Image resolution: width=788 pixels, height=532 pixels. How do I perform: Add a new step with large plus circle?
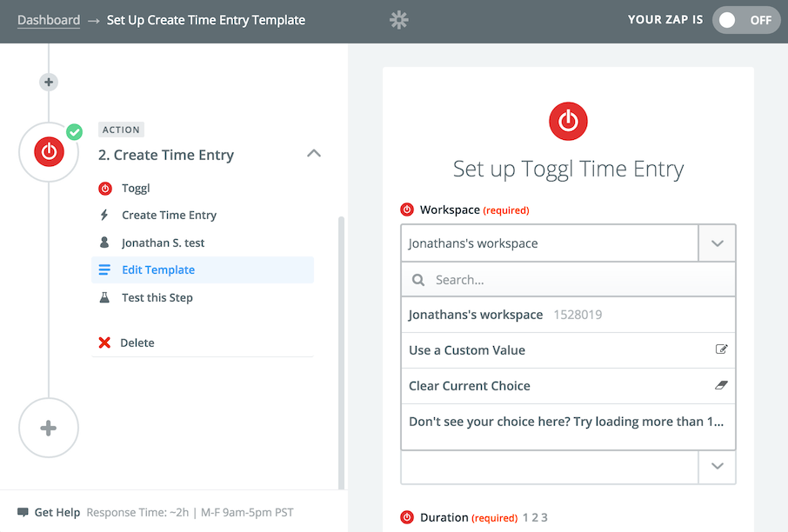coord(49,428)
